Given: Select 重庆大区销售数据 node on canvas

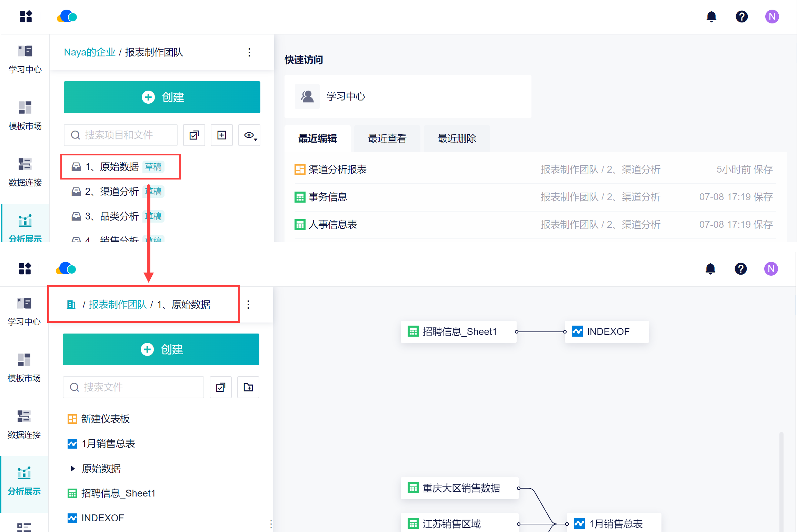Looking at the screenshot, I should (459, 488).
